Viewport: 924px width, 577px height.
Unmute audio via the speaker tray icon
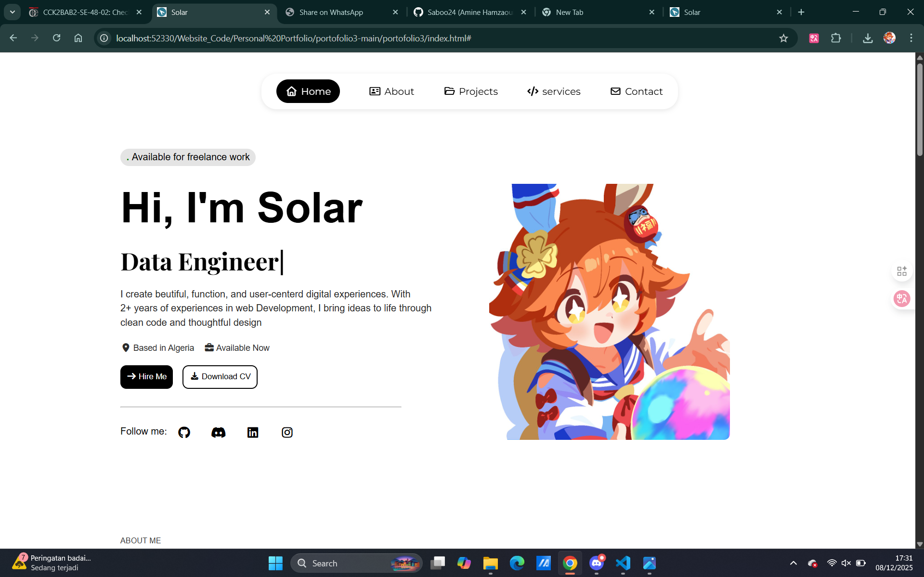(846, 563)
